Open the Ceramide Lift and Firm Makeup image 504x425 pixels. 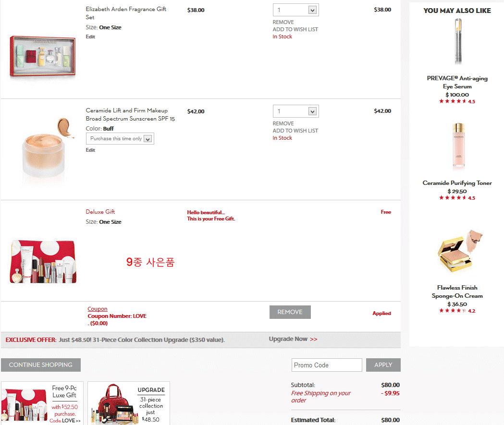coord(48,148)
